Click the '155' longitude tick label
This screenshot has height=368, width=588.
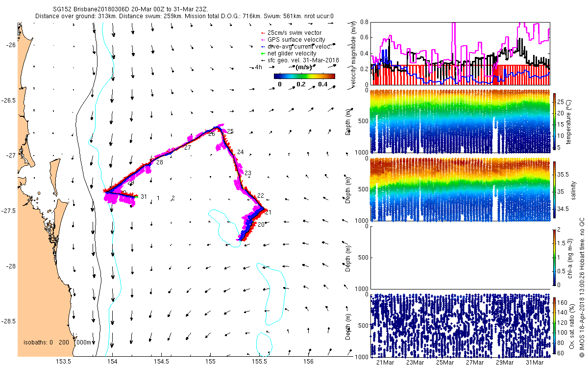tap(211, 362)
